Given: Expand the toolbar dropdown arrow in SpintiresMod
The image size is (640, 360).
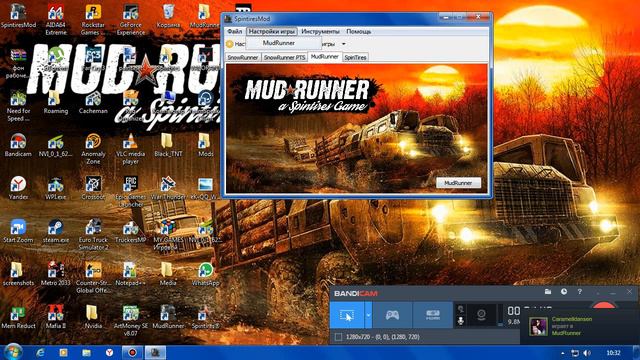Looking at the screenshot, I should pos(344,44).
